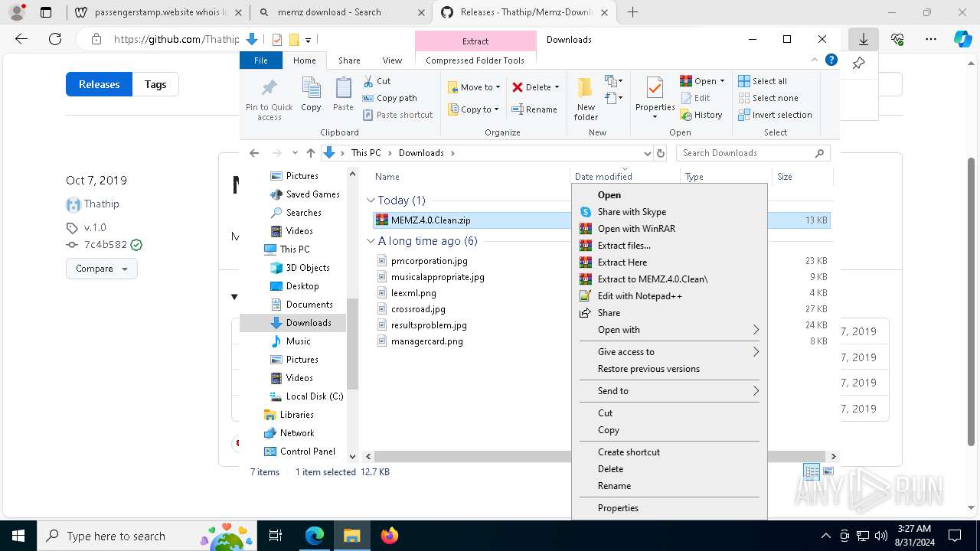Expand Send to submenu
Image resolution: width=980 pixels, height=551 pixels.
669,391
